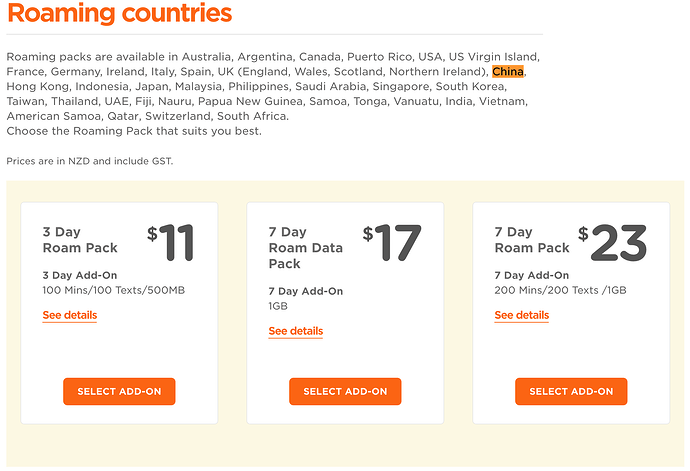The image size is (690, 471).
Task: Click the Roaming countries heading
Action: click(x=120, y=13)
